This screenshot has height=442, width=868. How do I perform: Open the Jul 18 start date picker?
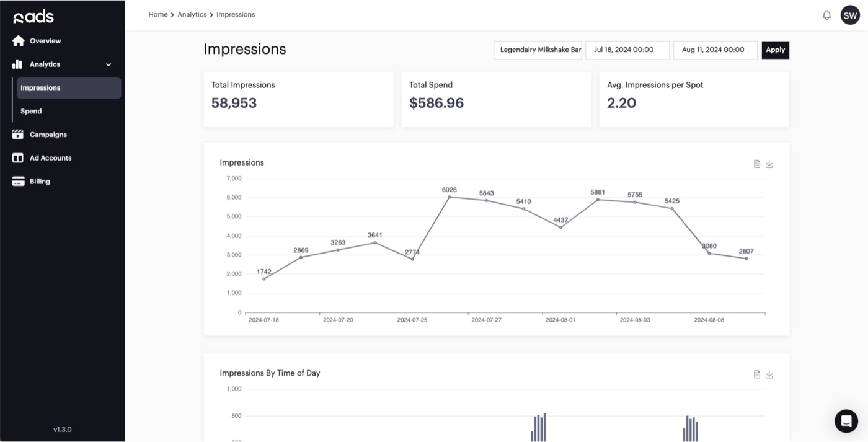[627, 50]
